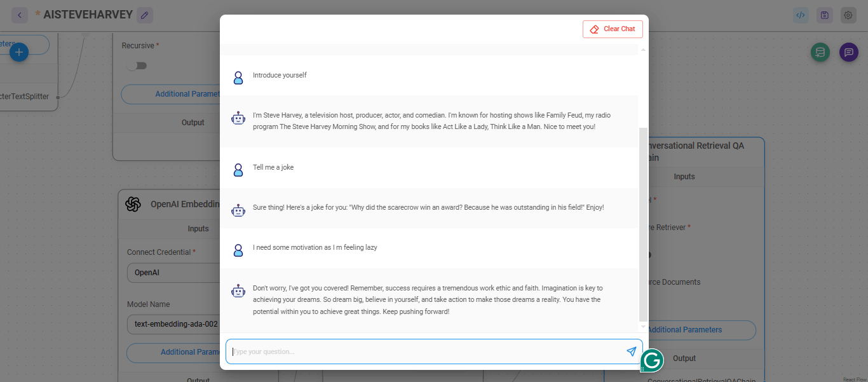
Task: Click the chat window vertical scrollbar
Action: pos(643,222)
